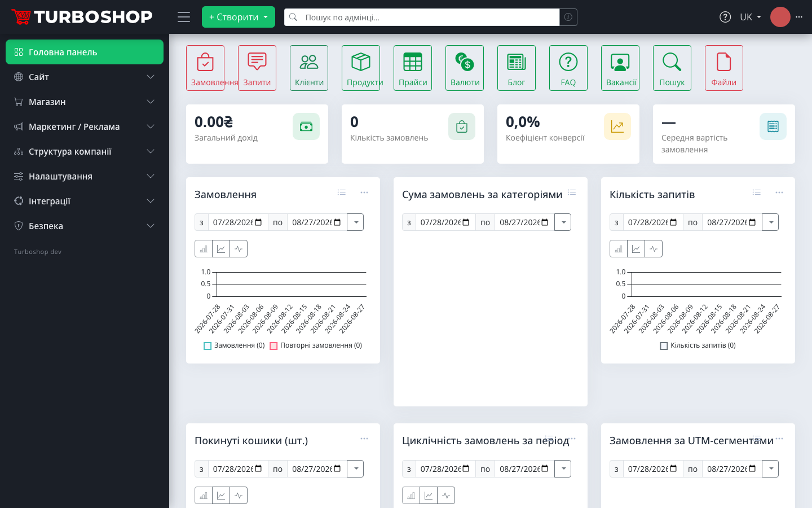This screenshot has height=508, width=812.
Task: Open the UK language dropdown
Action: 751,17
